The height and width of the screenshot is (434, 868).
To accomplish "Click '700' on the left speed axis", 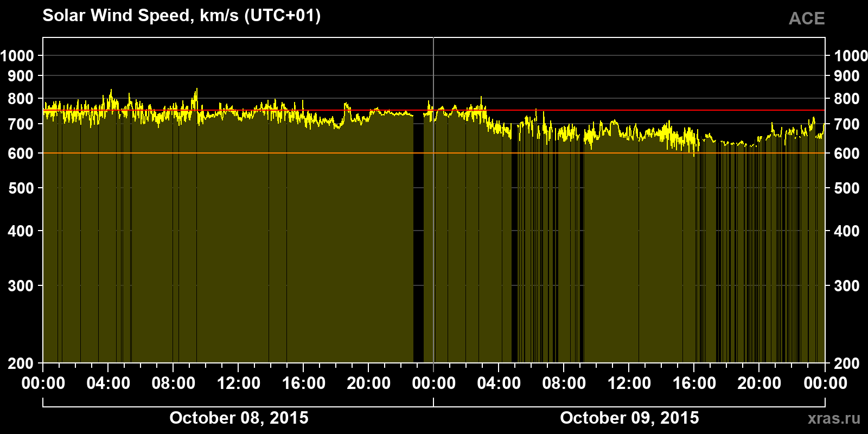I will pyautogui.click(x=21, y=124).
